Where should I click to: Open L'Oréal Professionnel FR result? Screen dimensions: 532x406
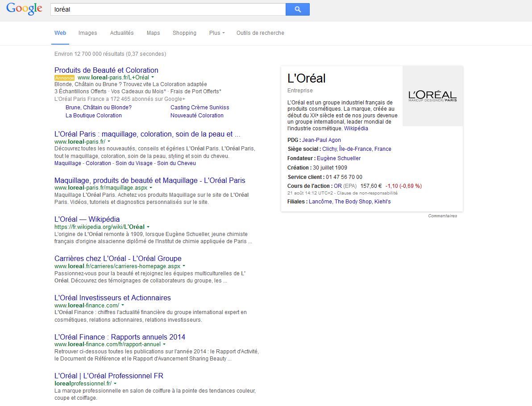[108, 376]
